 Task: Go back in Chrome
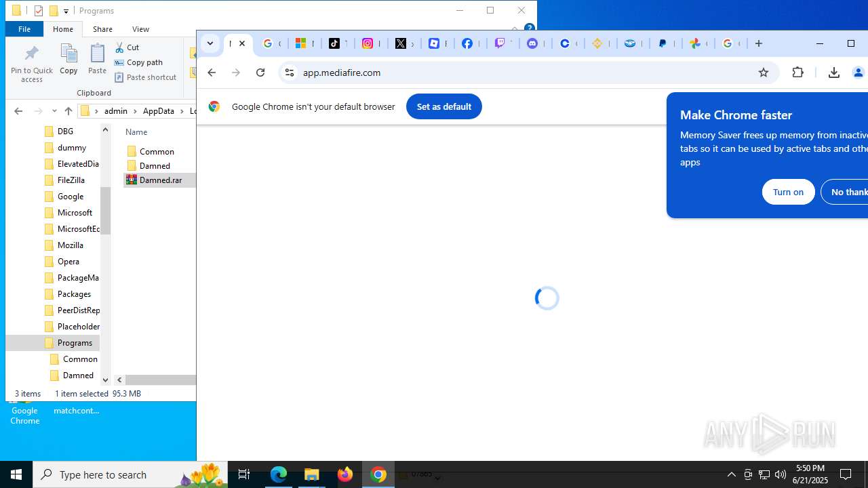(212, 73)
